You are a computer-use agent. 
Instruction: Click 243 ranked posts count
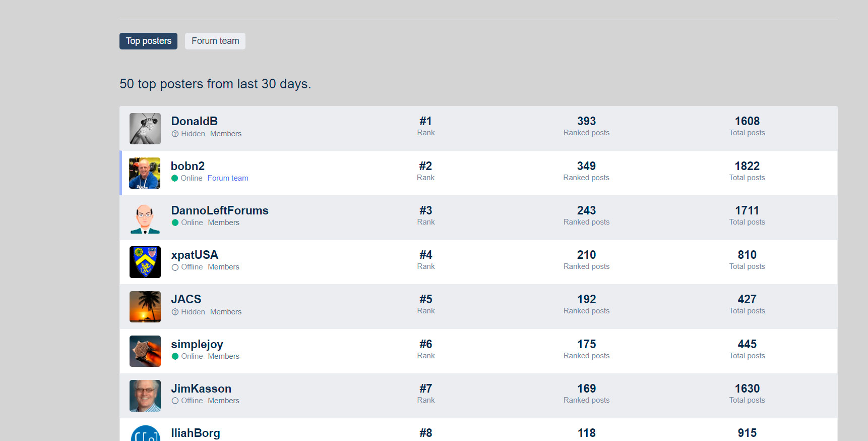click(587, 210)
